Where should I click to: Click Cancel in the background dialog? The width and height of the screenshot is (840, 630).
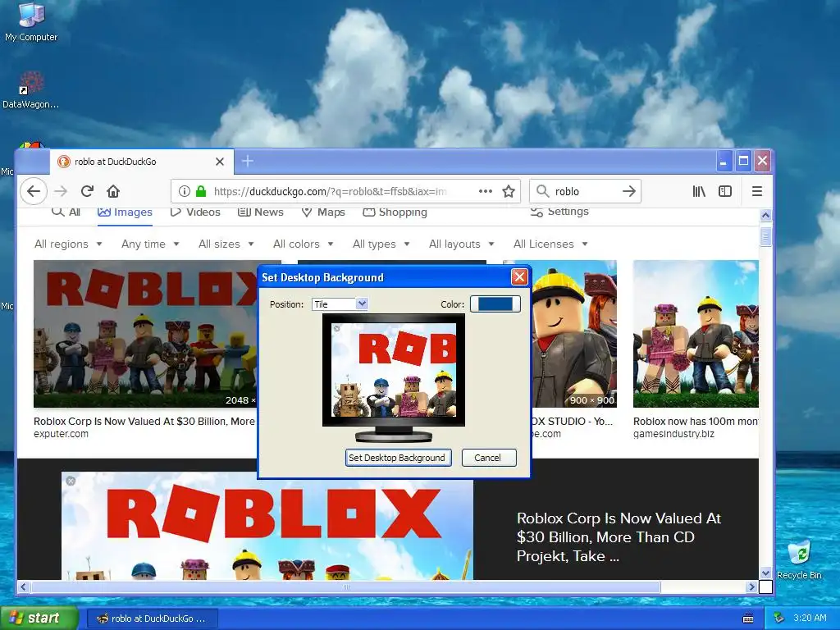click(x=489, y=458)
